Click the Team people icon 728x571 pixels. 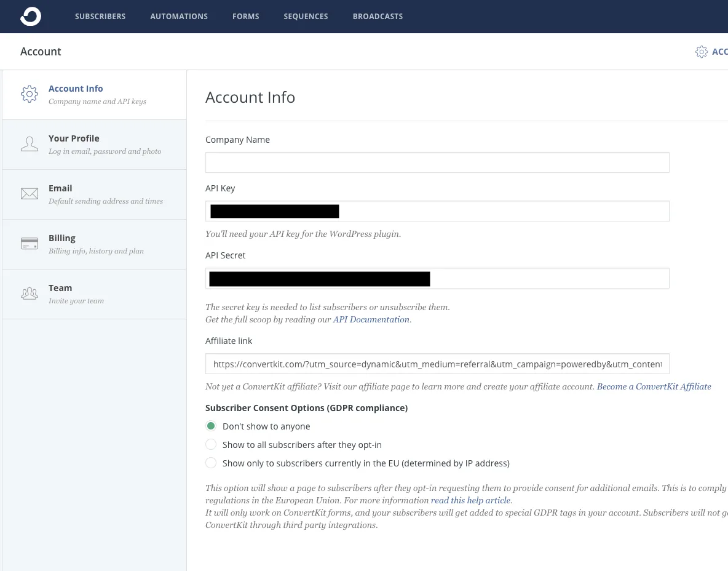(x=30, y=293)
